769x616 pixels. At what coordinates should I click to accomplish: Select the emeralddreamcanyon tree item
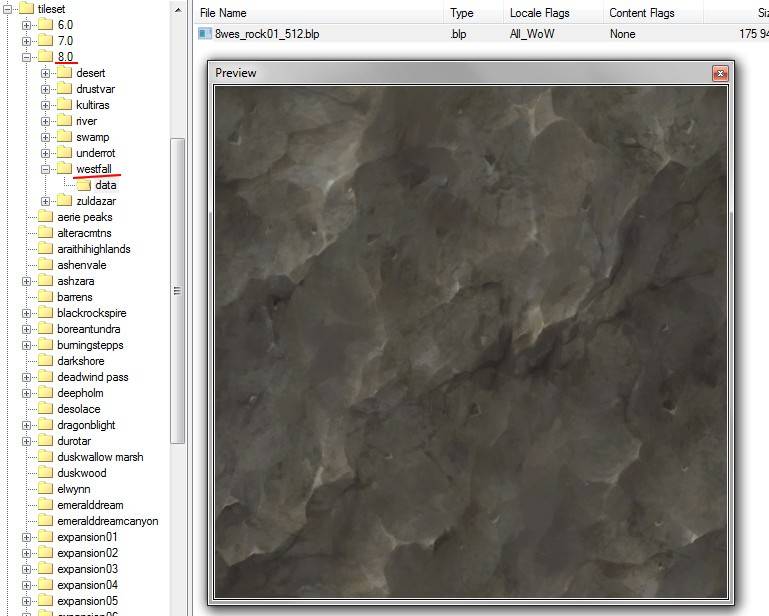[108, 521]
